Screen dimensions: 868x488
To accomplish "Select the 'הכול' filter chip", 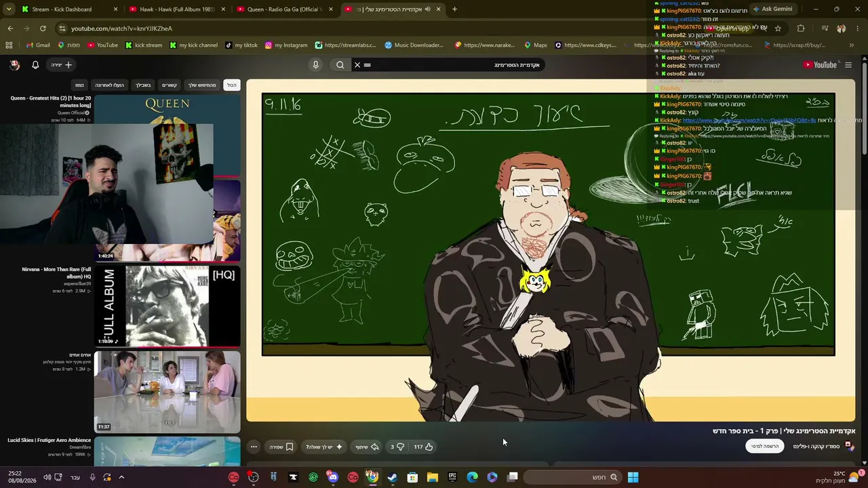I will click(x=232, y=85).
